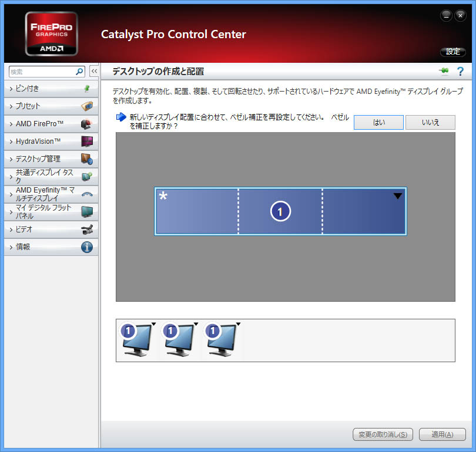Expand the ピン付き section

pos(51,89)
